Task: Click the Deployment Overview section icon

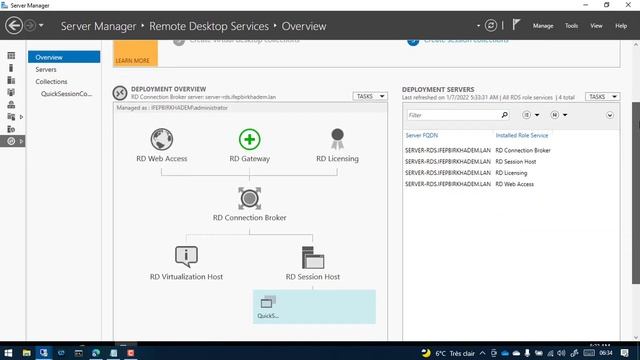Action: [120, 93]
